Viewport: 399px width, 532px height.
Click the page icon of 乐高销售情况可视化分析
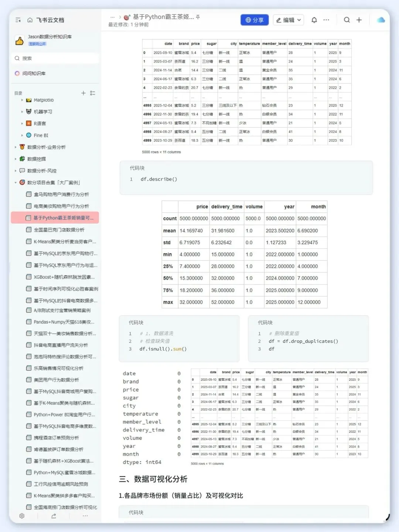point(28,368)
